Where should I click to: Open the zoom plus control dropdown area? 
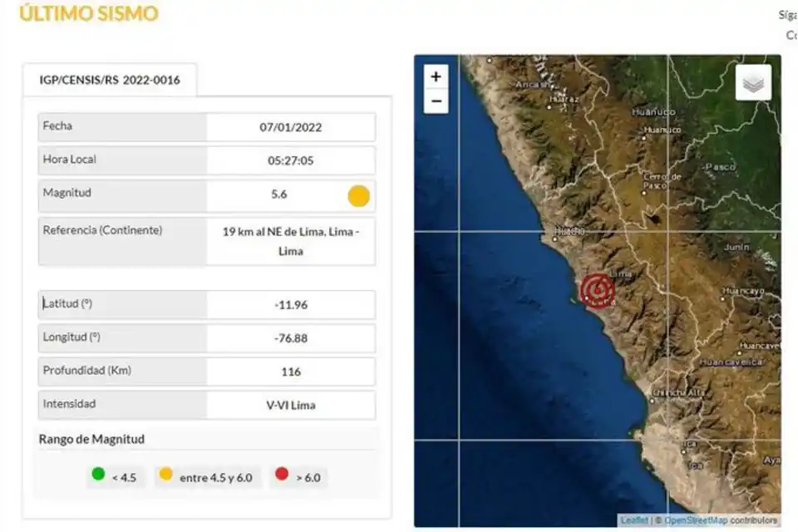pyautogui.click(x=436, y=76)
